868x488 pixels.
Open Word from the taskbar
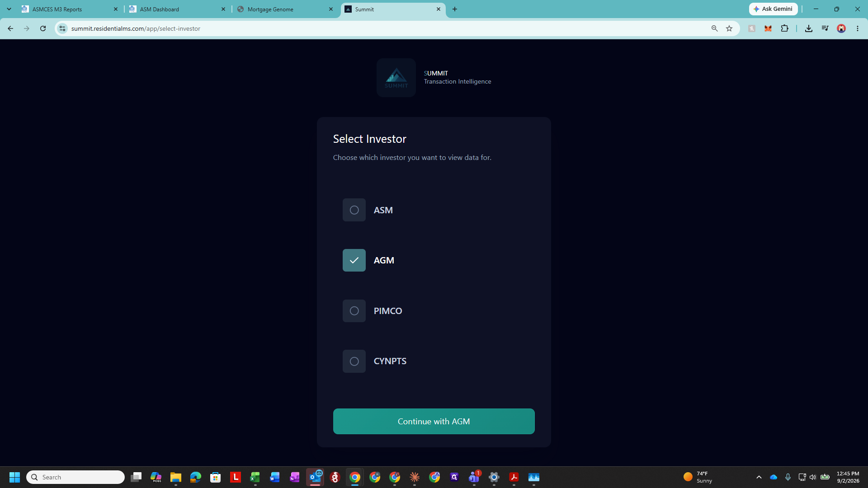point(275,477)
